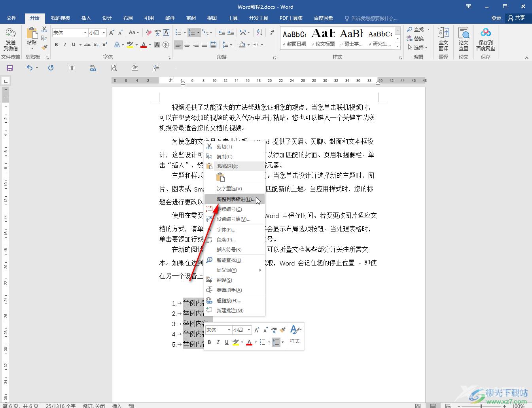Expand the styles gallery more button
The width and height of the screenshot is (532, 408).
click(x=398, y=46)
